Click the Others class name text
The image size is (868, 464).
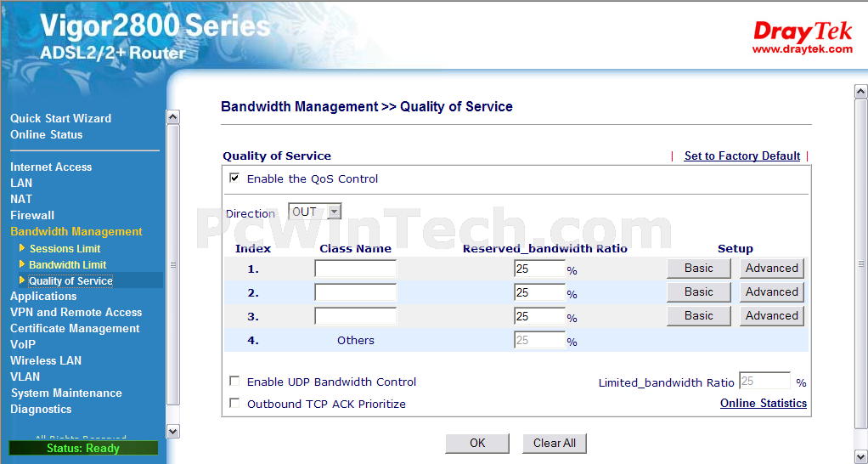tap(356, 341)
